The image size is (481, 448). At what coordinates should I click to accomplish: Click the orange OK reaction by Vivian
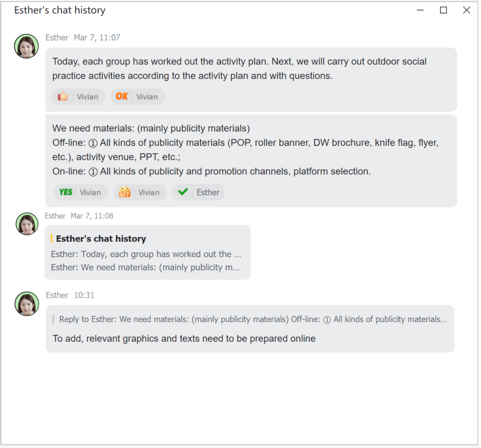pos(138,97)
